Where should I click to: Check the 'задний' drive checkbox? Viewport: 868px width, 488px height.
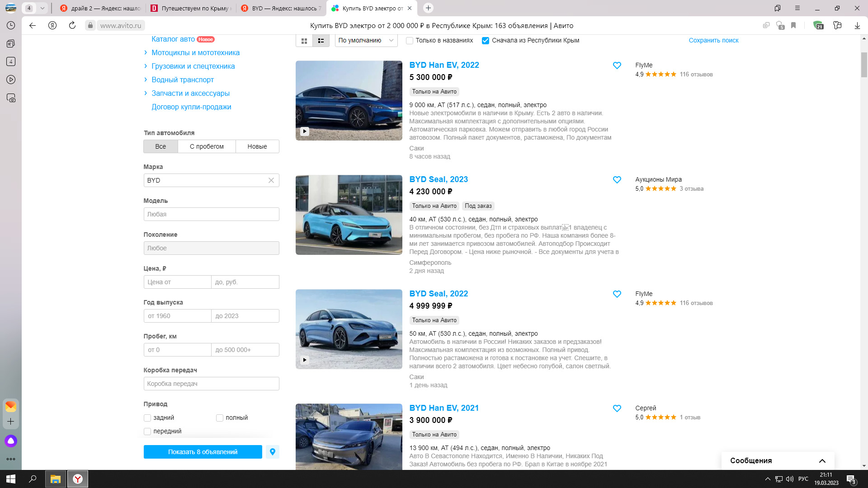pyautogui.click(x=147, y=418)
